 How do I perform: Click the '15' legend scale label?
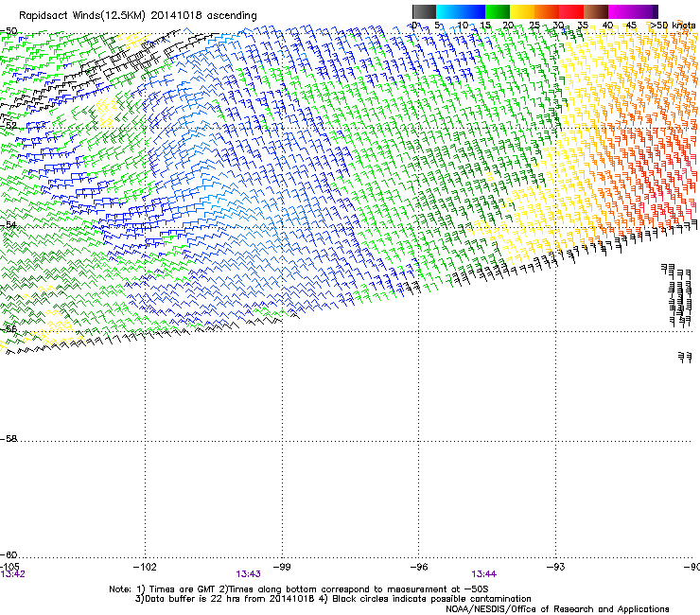(x=485, y=26)
